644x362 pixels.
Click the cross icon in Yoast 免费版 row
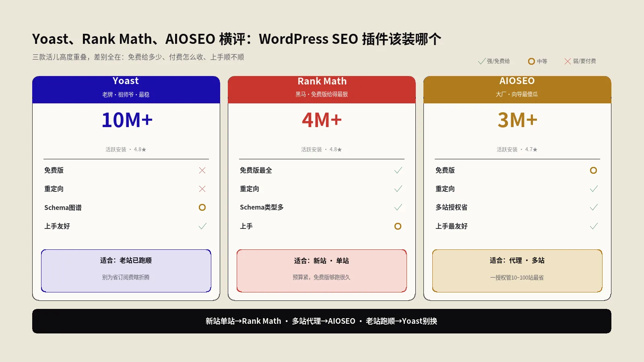click(x=202, y=171)
